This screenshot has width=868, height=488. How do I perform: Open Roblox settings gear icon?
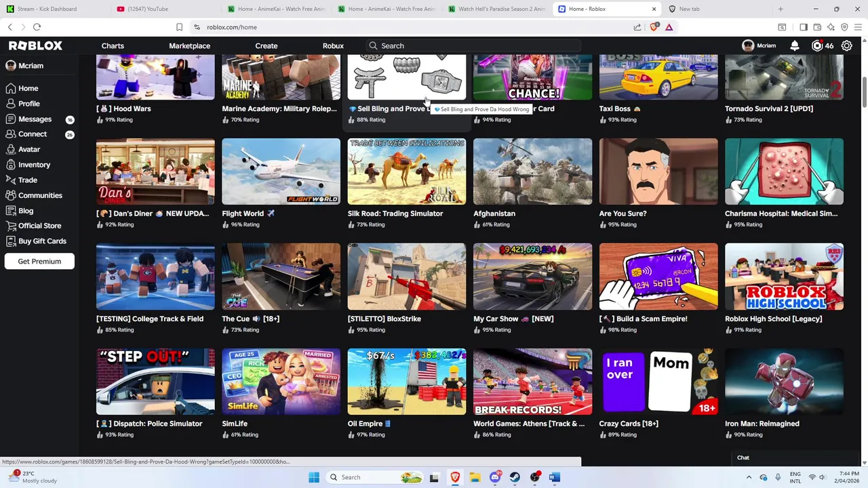click(846, 45)
